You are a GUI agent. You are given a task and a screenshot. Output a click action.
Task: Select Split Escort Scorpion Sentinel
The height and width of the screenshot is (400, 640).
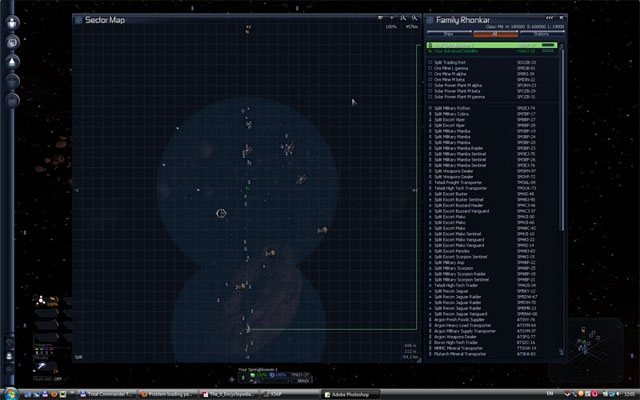pos(492,257)
